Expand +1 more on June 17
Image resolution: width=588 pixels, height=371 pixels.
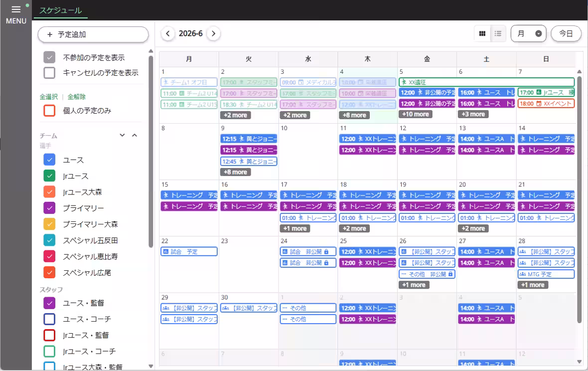(x=295, y=228)
